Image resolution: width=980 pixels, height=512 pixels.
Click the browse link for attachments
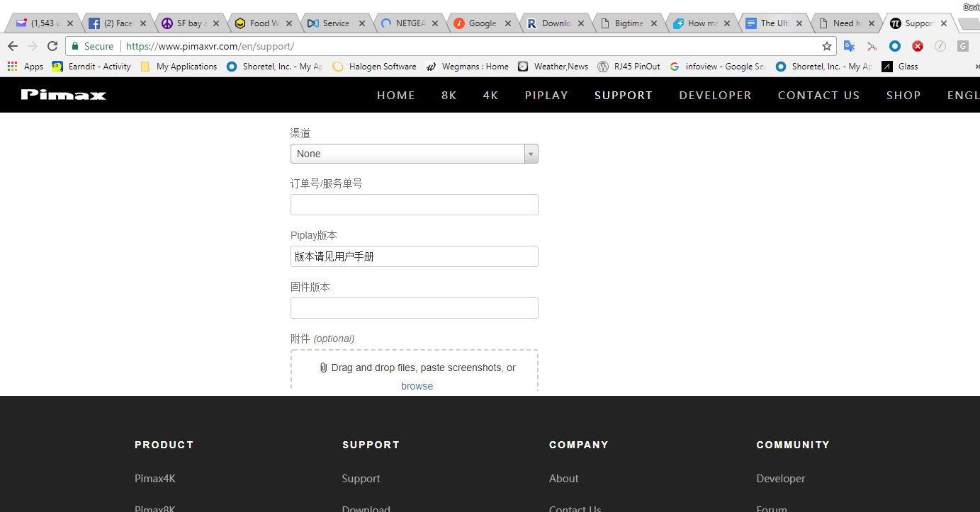[417, 386]
